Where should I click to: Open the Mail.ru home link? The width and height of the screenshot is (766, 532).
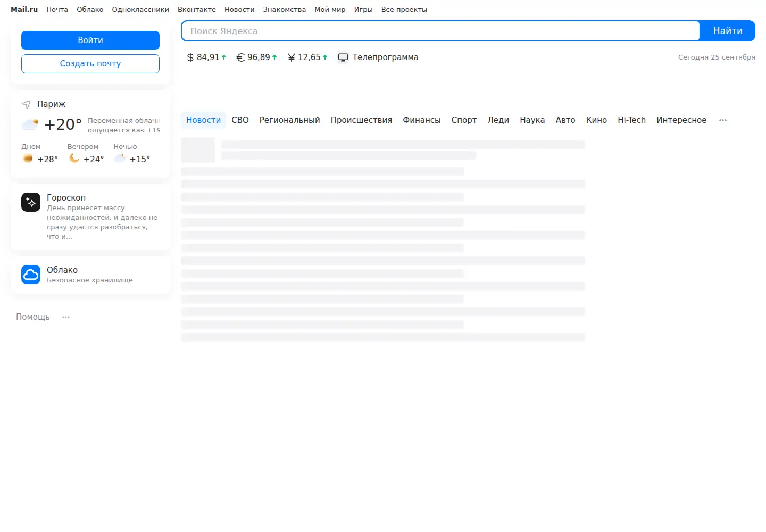(24, 10)
